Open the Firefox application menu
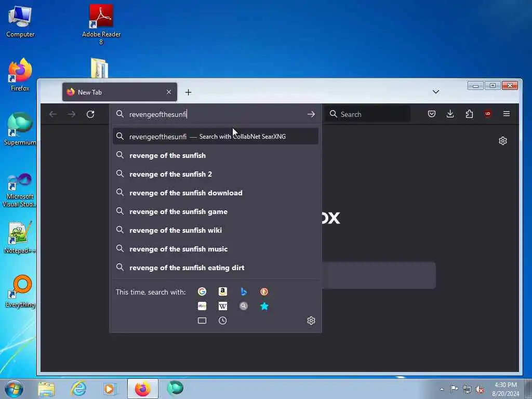The width and height of the screenshot is (532, 399). pyautogui.click(x=507, y=114)
